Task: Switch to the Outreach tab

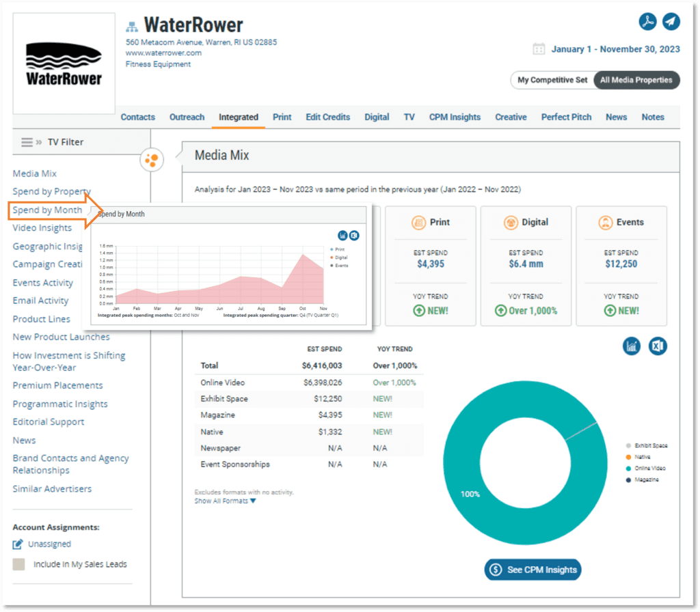Action: point(187,117)
